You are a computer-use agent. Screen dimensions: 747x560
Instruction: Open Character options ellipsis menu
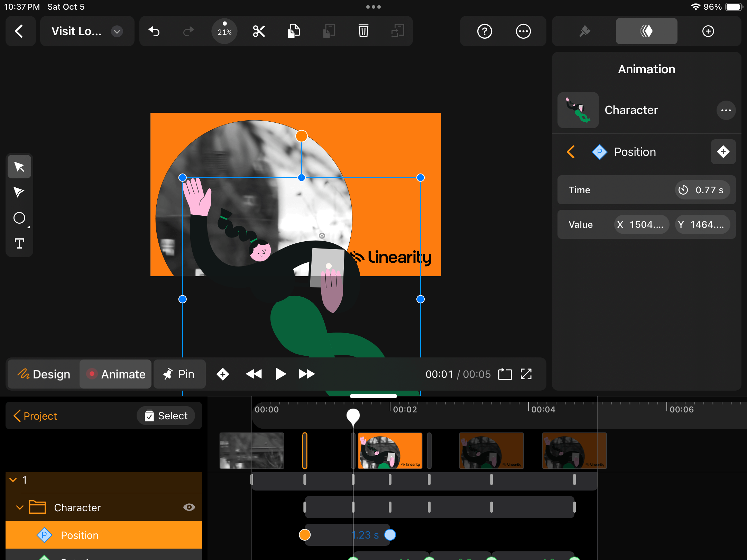726,110
